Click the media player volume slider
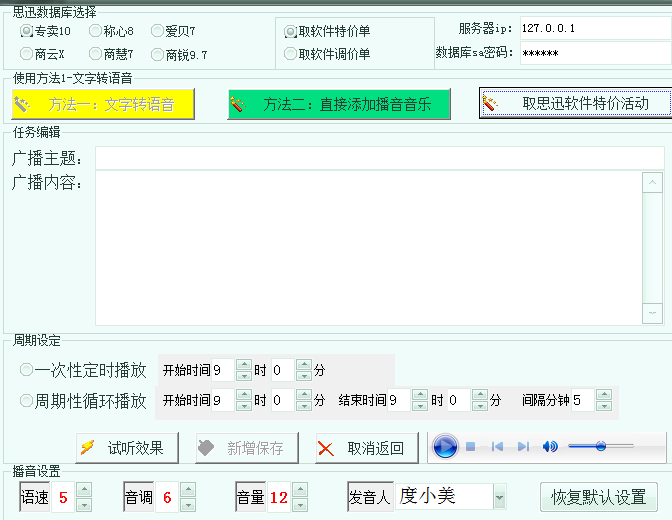The height and width of the screenshot is (520, 672). pos(601,446)
